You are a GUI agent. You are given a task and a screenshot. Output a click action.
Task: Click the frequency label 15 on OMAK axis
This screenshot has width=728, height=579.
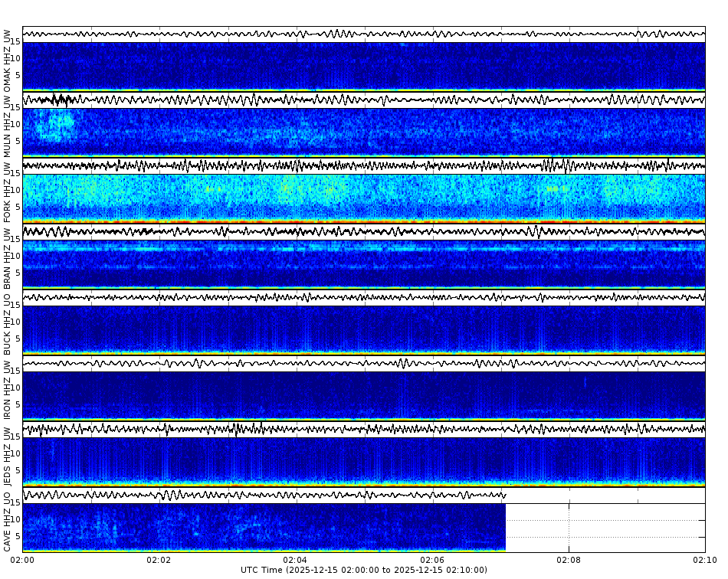pos(17,42)
